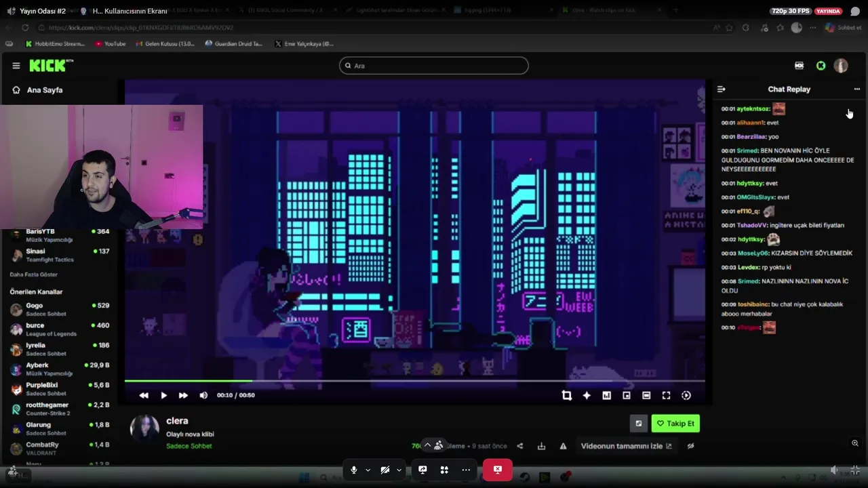Open activities grid icon in overlay bar
The width and height of the screenshot is (868, 488).
point(444,470)
